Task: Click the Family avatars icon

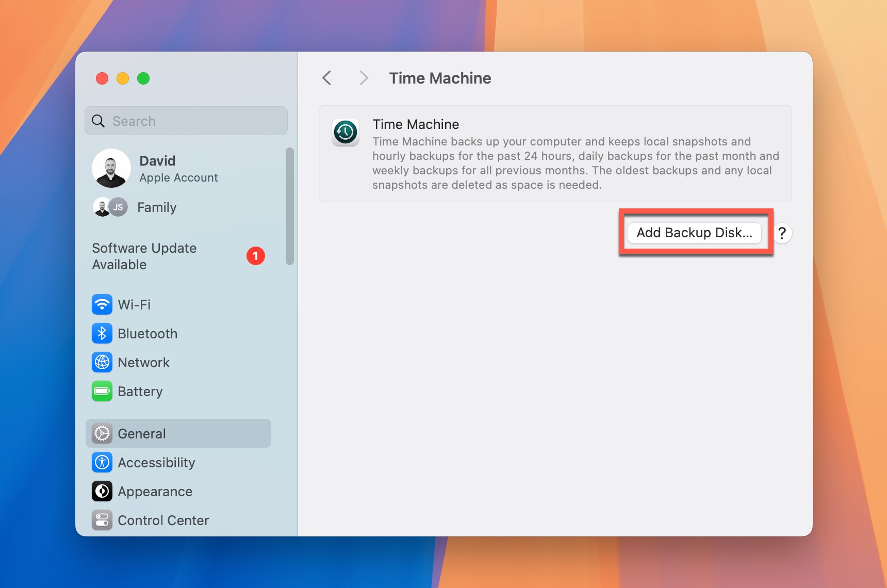Action: (110, 207)
